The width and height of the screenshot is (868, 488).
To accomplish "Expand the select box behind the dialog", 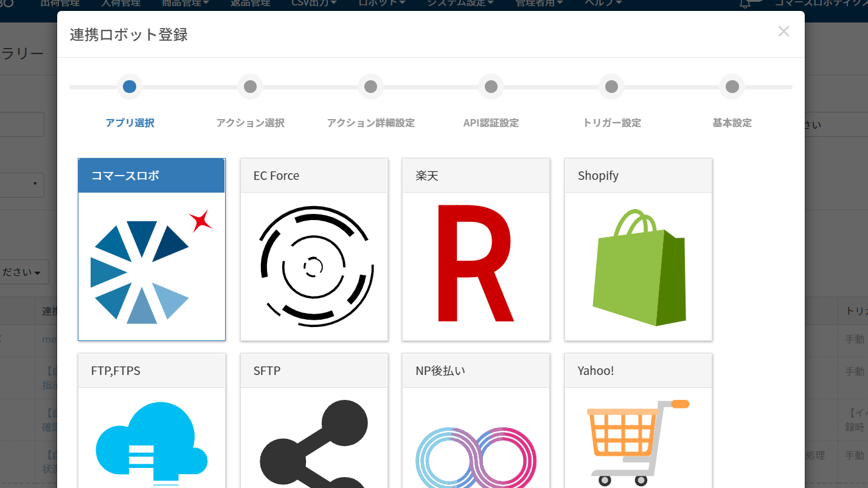I will [22, 184].
